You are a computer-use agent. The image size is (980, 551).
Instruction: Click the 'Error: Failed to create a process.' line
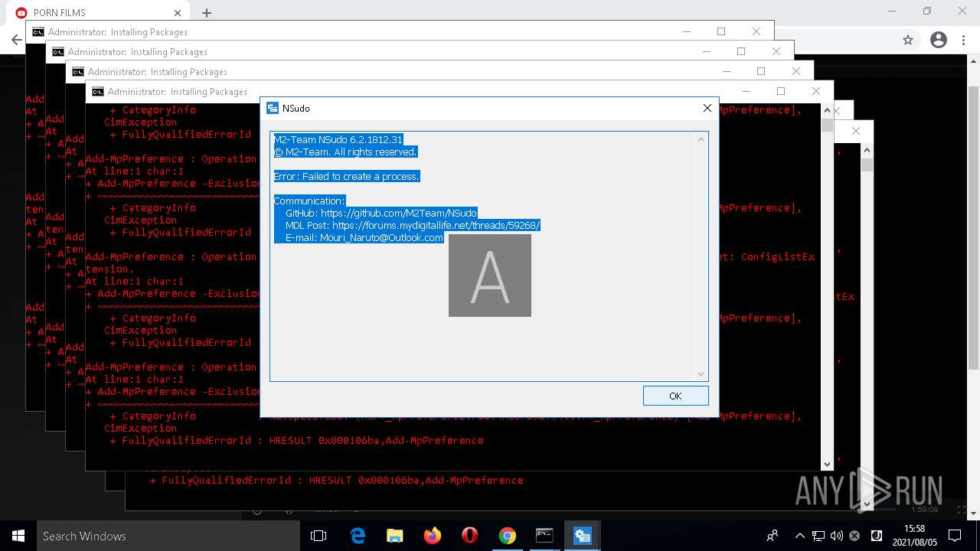[x=347, y=176]
